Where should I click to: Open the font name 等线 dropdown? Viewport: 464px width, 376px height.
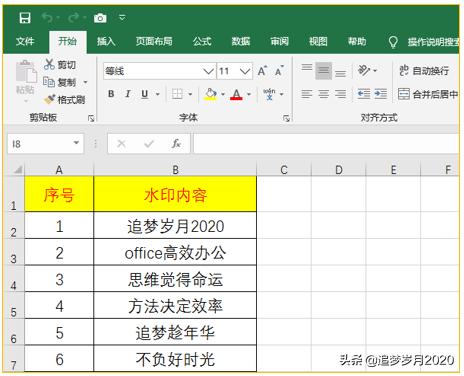[208, 71]
